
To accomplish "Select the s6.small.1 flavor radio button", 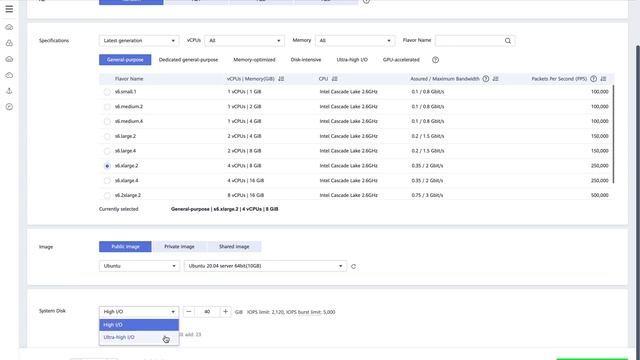I will pyautogui.click(x=107, y=92).
